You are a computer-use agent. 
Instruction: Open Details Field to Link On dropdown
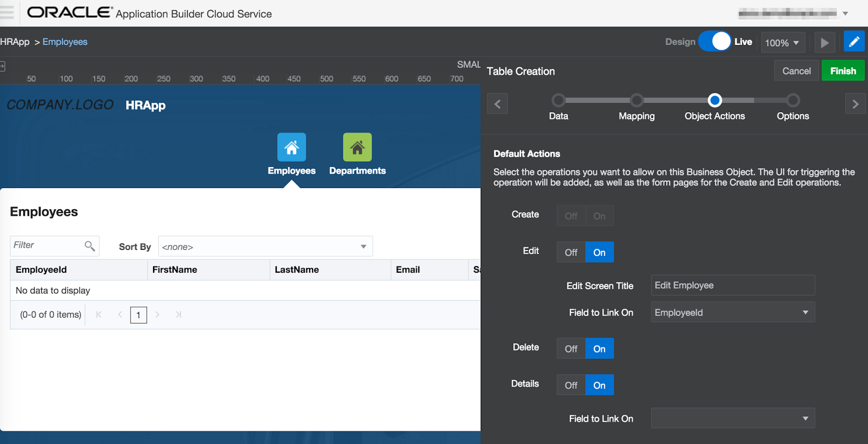[x=733, y=418]
